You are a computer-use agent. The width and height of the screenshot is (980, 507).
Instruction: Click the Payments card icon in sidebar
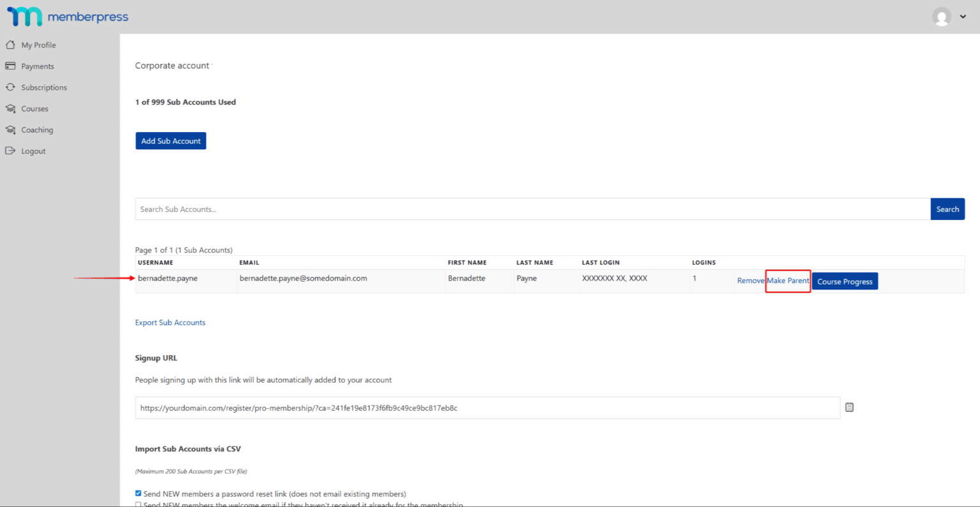10,66
